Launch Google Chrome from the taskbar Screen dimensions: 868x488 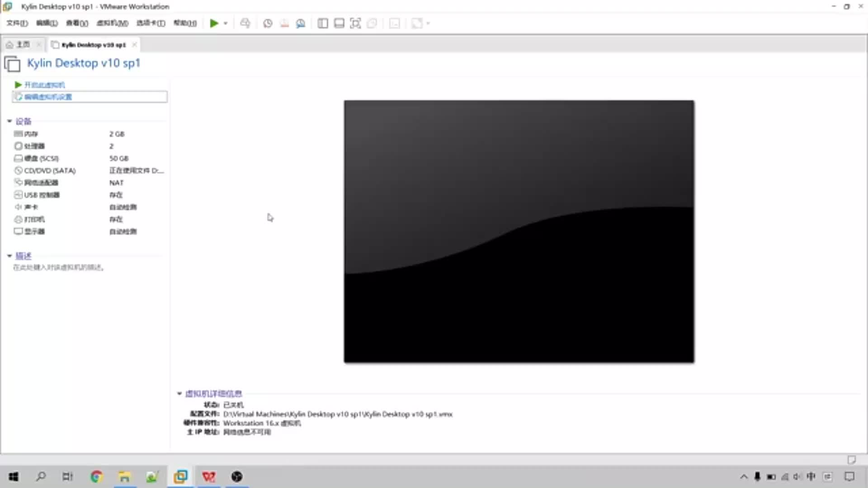(96, 476)
